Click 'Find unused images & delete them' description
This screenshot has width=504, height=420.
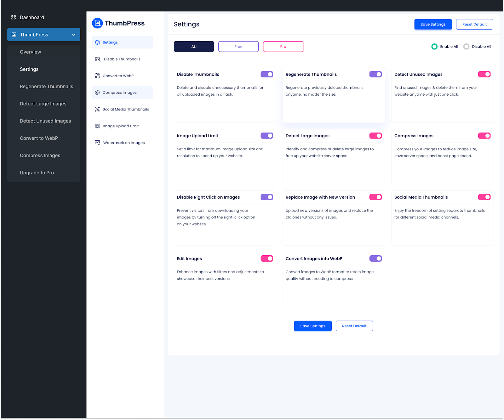(436, 91)
